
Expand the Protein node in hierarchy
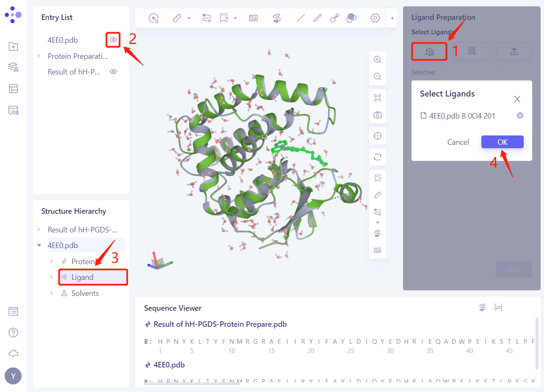(52, 262)
